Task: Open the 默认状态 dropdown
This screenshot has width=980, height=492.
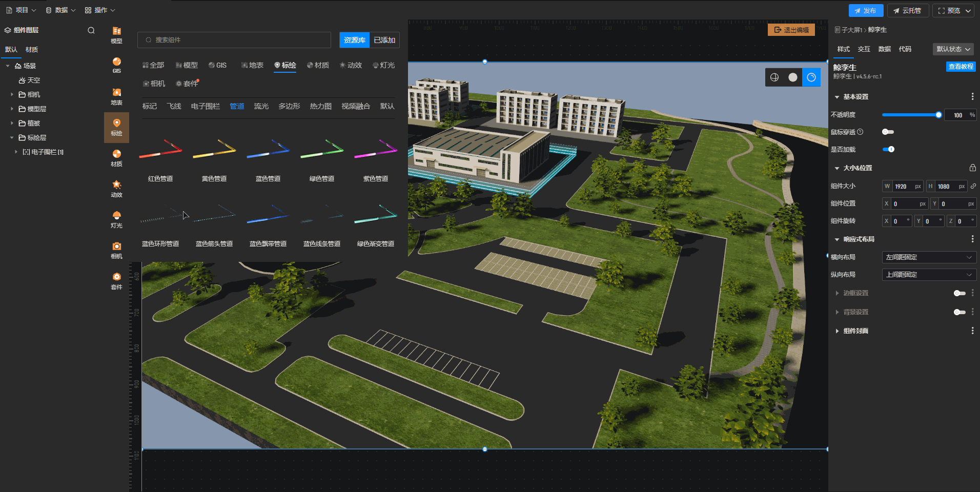Action: pyautogui.click(x=953, y=49)
